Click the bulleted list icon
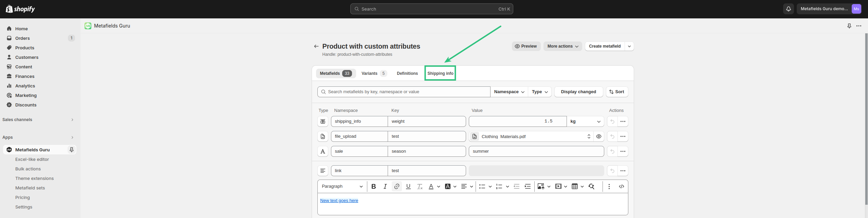 pos(482,186)
